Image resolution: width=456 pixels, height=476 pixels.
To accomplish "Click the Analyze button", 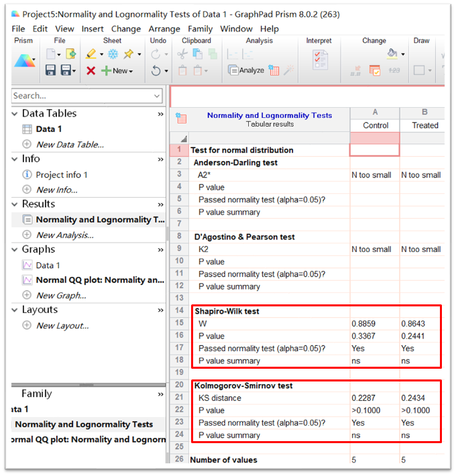I will click(246, 70).
